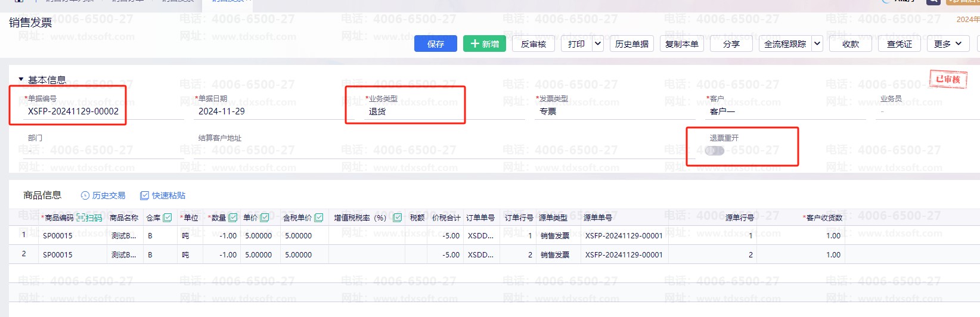Open 历史单据 from the toolbar

pyautogui.click(x=631, y=44)
